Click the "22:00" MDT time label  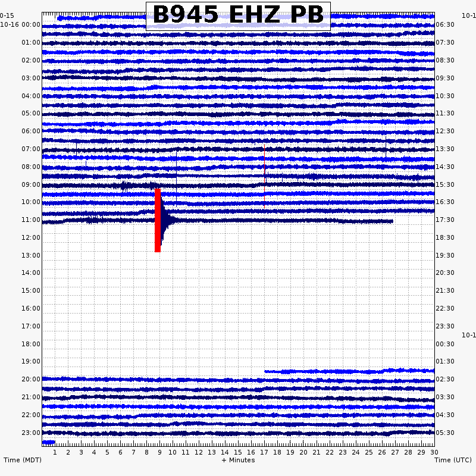point(31,415)
